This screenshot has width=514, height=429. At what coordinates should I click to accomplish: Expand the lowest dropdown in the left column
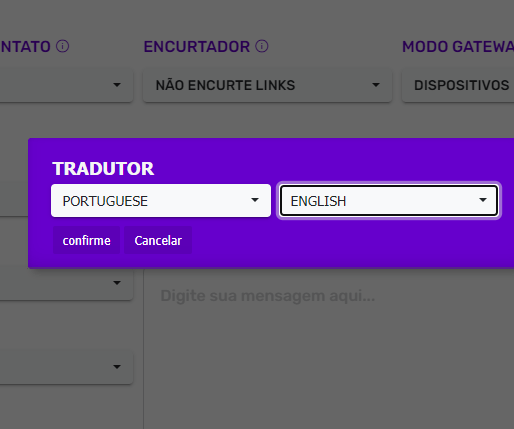pos(66,367)
